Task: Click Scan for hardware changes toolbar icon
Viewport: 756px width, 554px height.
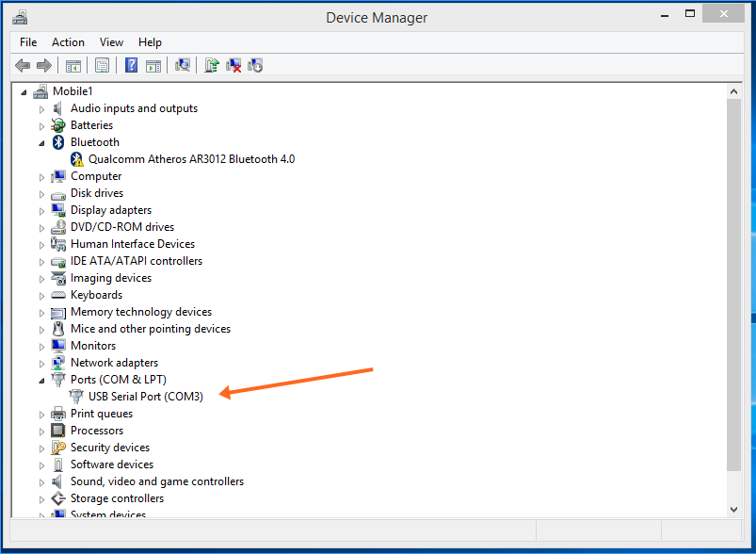Action: point(183,65)
